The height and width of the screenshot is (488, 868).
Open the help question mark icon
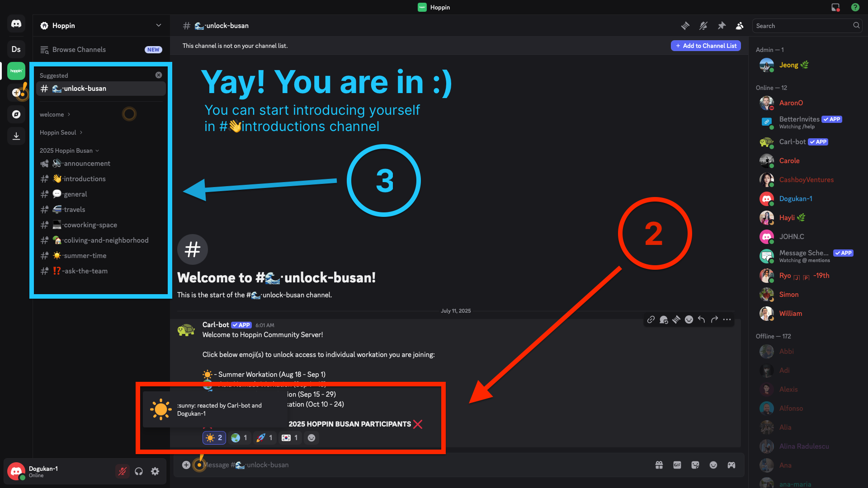click(855, 7)
